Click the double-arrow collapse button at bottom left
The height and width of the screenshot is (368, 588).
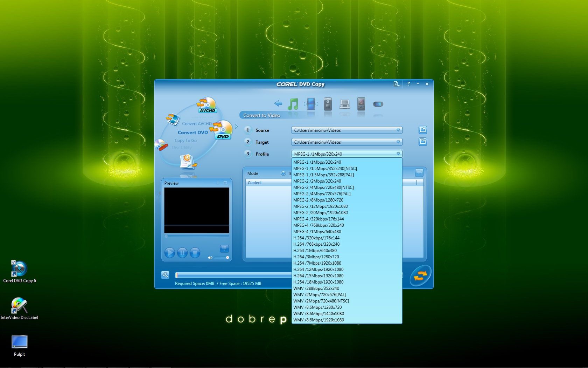[x=165, y=275]
